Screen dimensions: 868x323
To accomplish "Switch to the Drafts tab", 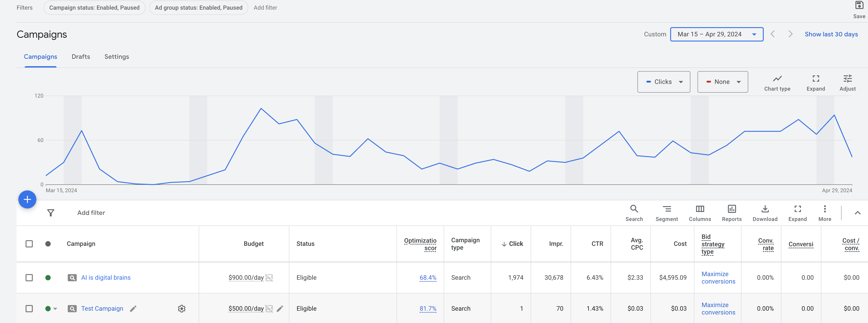I will [81, 57].
